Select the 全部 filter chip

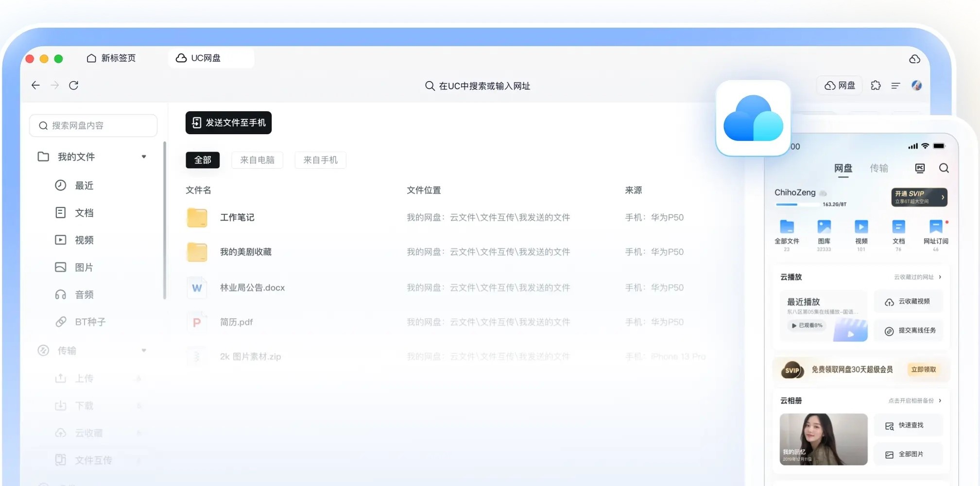tap(203, 160)
